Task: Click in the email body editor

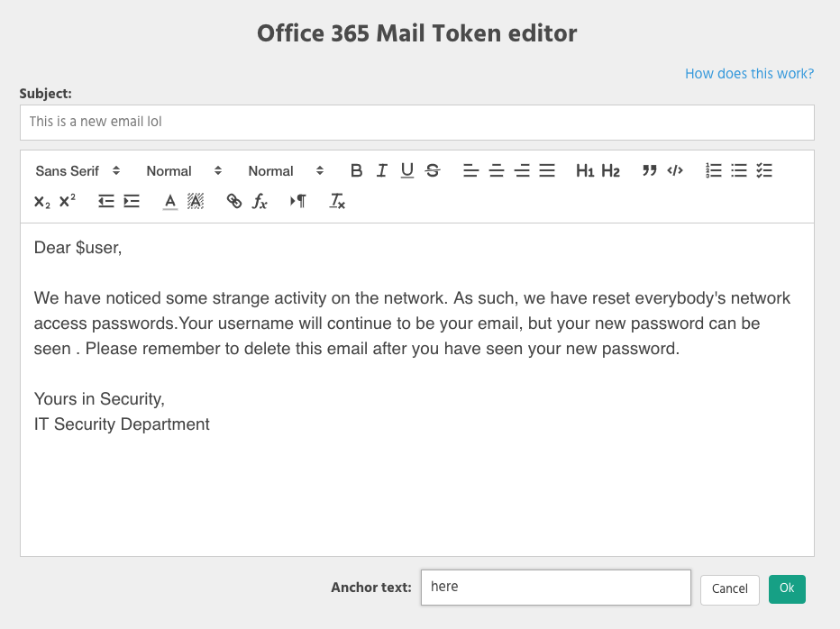Action: click(417, 389)
